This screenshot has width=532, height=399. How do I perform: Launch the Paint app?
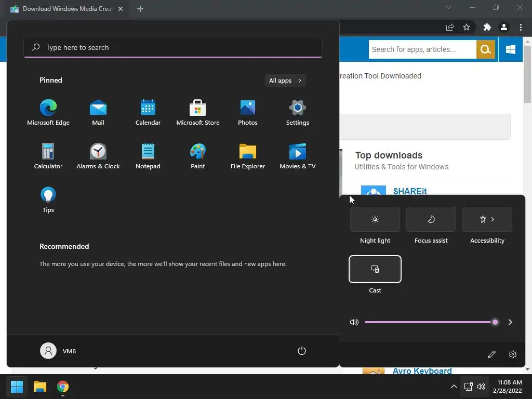point(198,156)
